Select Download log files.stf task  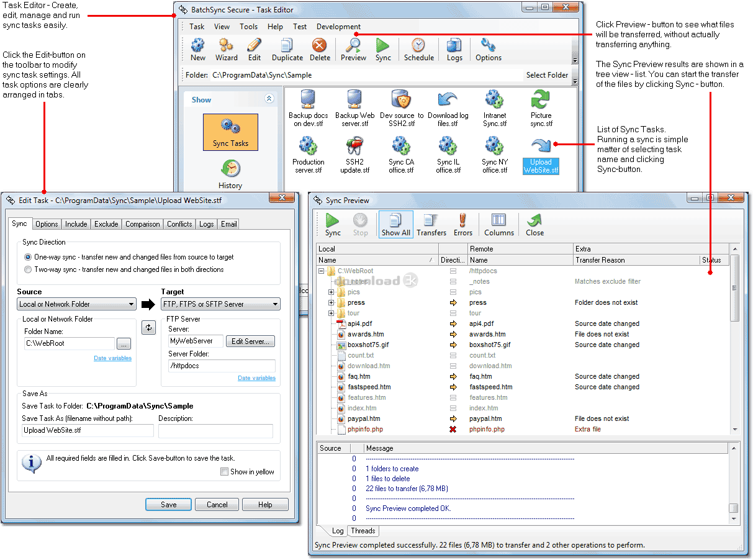point(448,108)
